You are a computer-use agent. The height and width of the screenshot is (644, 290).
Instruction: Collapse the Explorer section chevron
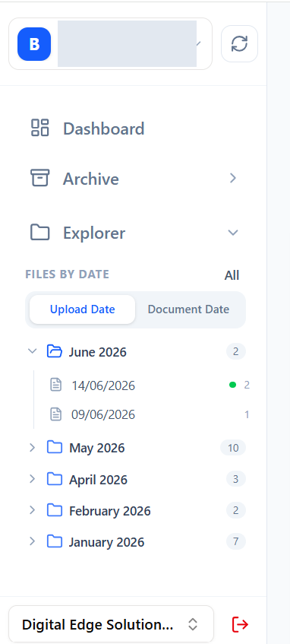233,233
